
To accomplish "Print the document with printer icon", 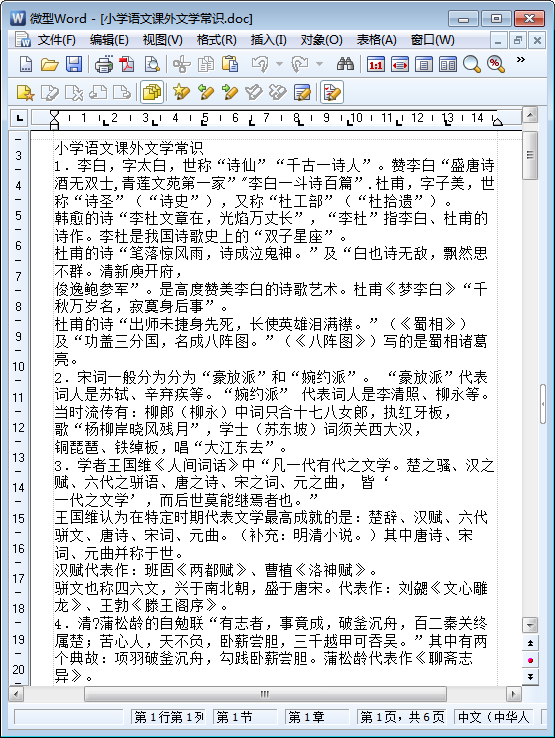I will point(104,64).
